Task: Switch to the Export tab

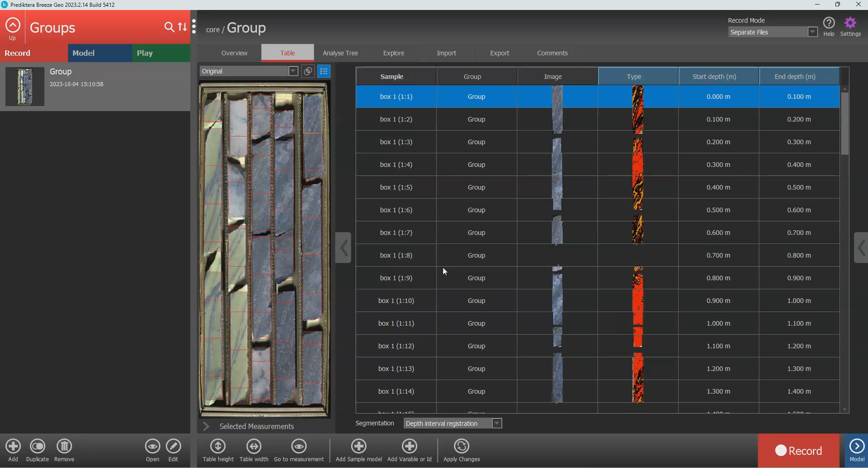Action: (499, 53)
